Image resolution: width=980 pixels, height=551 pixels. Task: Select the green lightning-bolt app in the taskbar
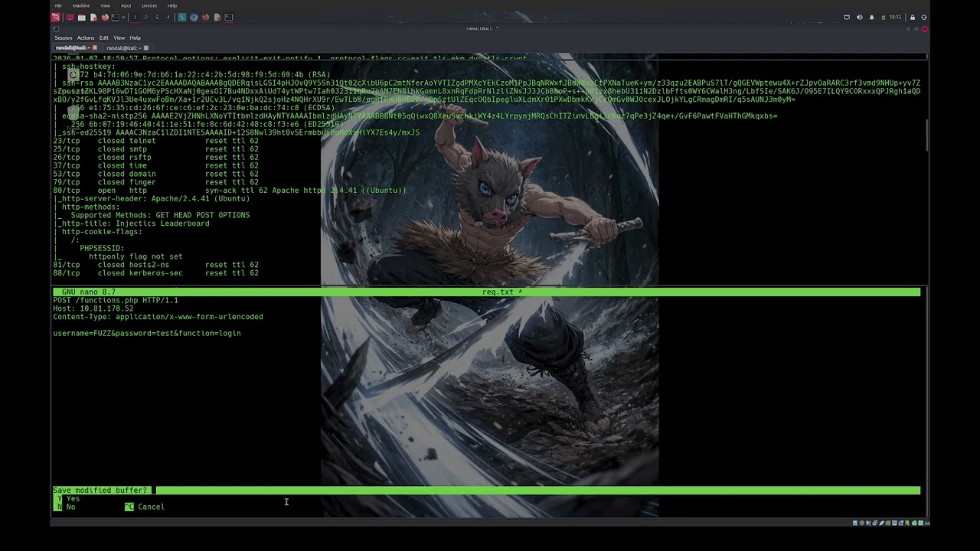182,17
